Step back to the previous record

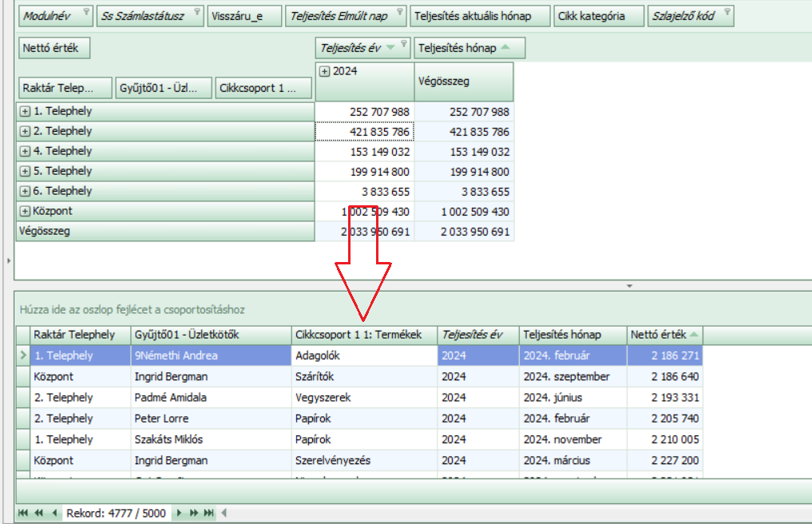point(54,513)
